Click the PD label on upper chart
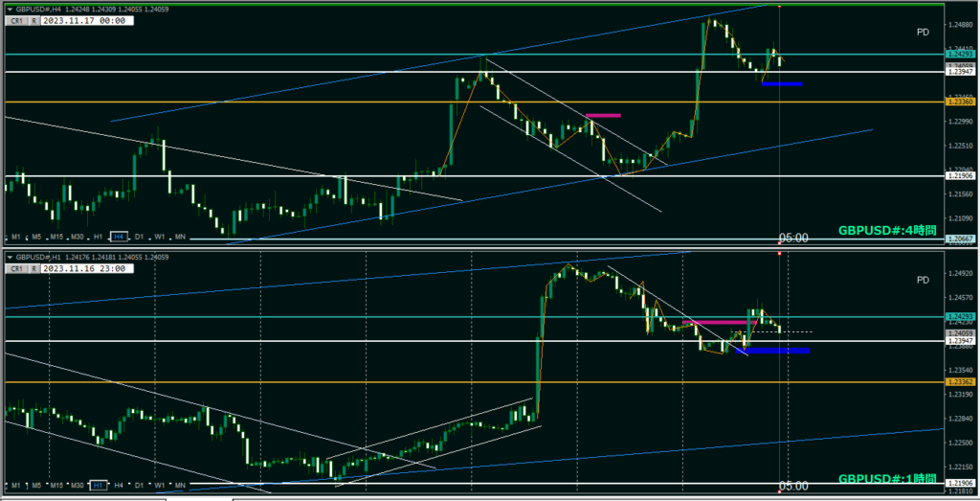The image size is (980, 501). click(x=923, y=33)
